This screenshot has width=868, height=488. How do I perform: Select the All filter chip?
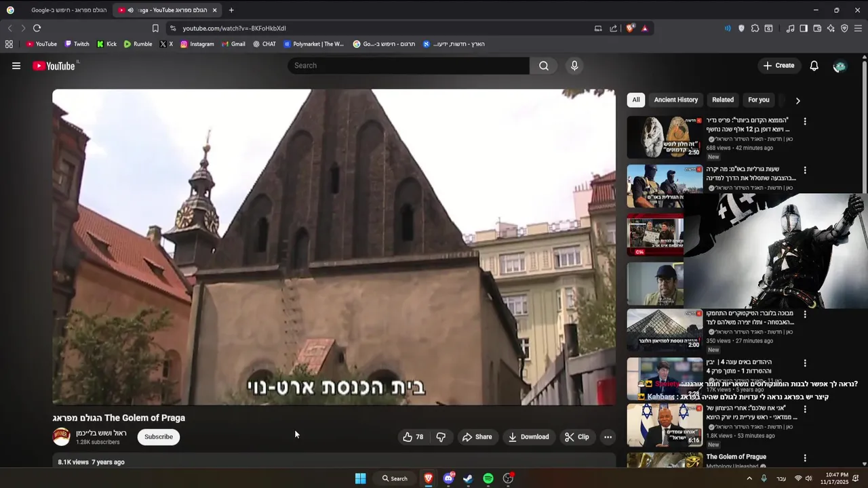[636, 100]
